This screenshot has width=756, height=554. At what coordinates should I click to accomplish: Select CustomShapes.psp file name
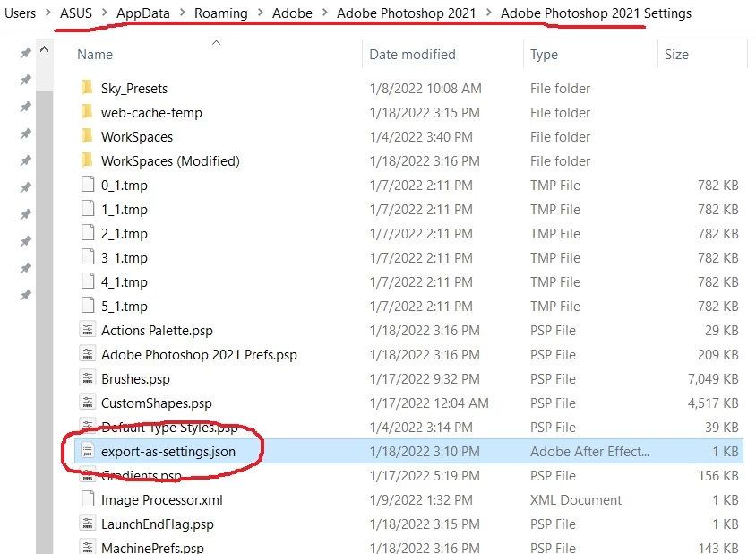point(157,403)
